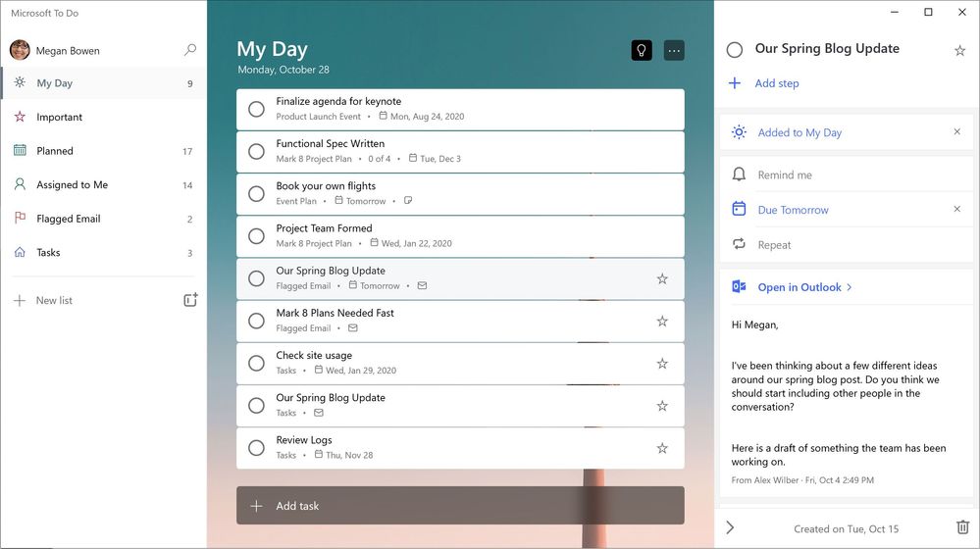Viewport: 980px width, 549px height.
Task: Click the sun icon on Added to My Day
Action: pos(739,131)
